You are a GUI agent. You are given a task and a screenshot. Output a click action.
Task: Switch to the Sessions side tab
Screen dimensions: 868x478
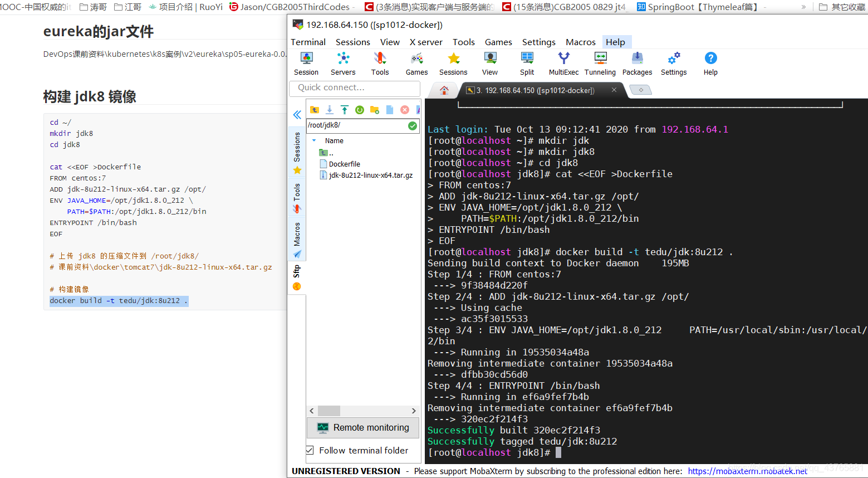point(297,153)
